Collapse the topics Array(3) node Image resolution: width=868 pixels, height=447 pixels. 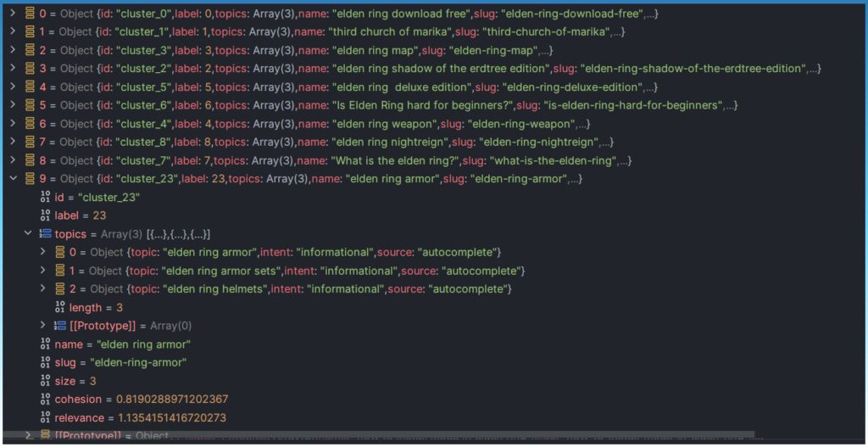coord(28,234)
